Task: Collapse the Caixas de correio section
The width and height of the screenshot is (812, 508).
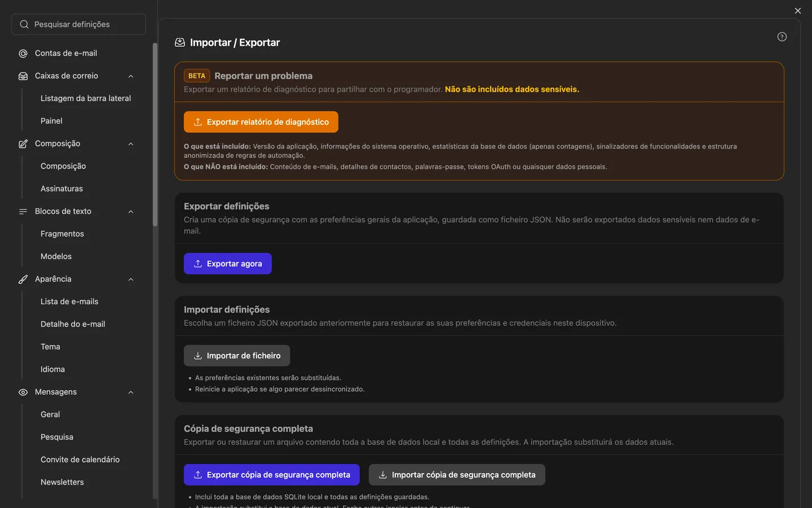Action: pos(131,76)
